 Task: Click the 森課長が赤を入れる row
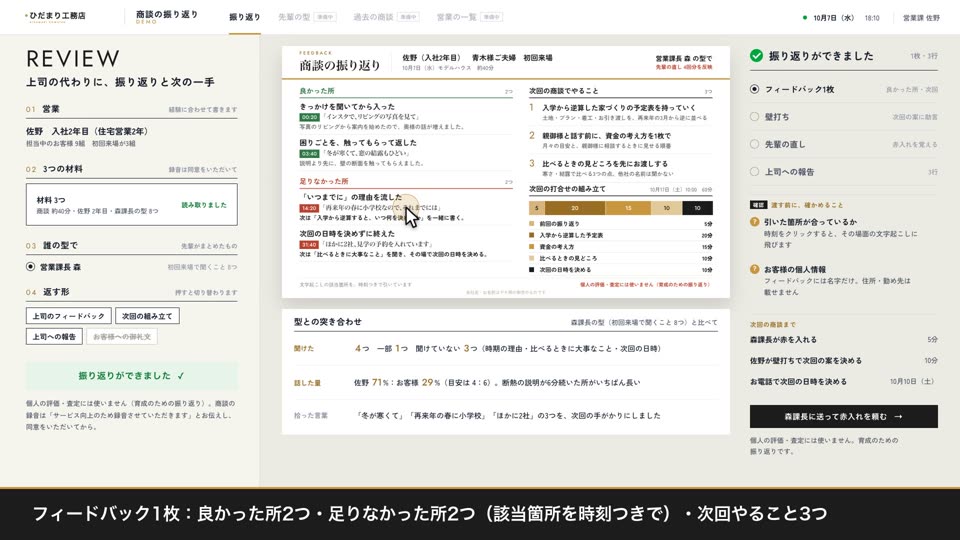tap(844, 340)
